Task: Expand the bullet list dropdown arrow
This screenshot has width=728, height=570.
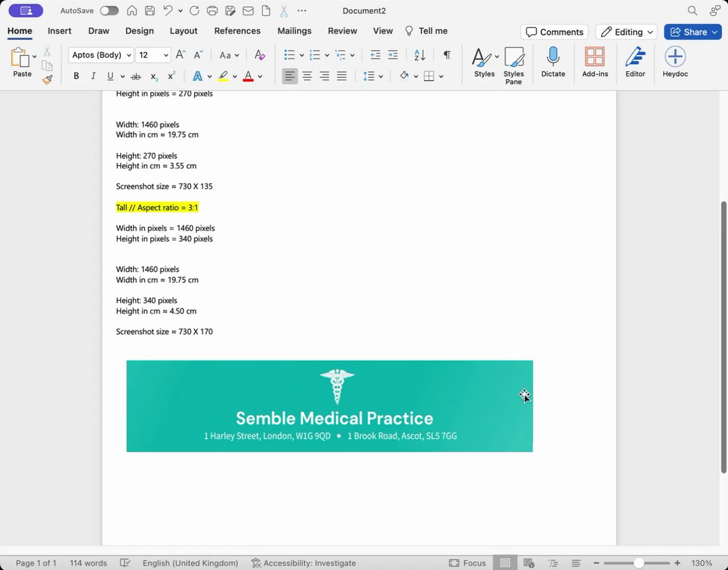Action: coord(301,55)
